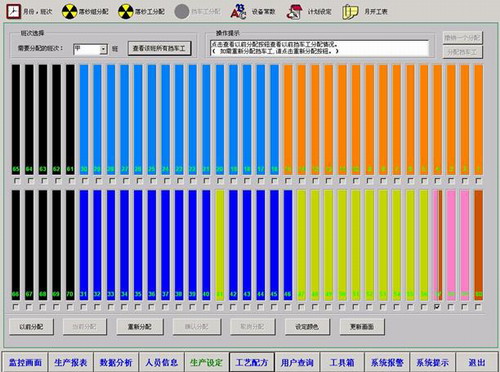The height and width of the screenshot is (372, 500).
Task: Expand the 班次 shift dropdown arrow
Action: 103,49
